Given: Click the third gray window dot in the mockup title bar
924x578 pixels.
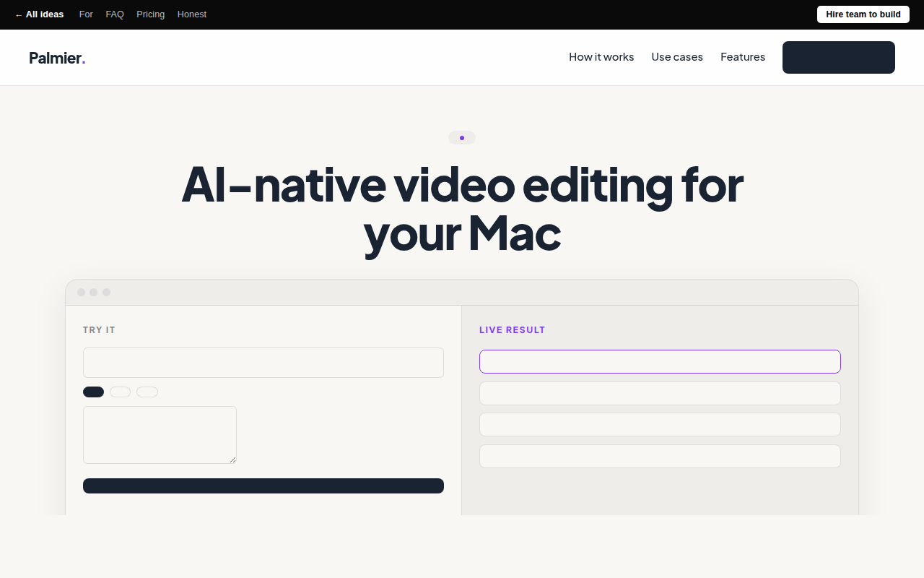Looking at the screenshot, I should pos(106,292).
